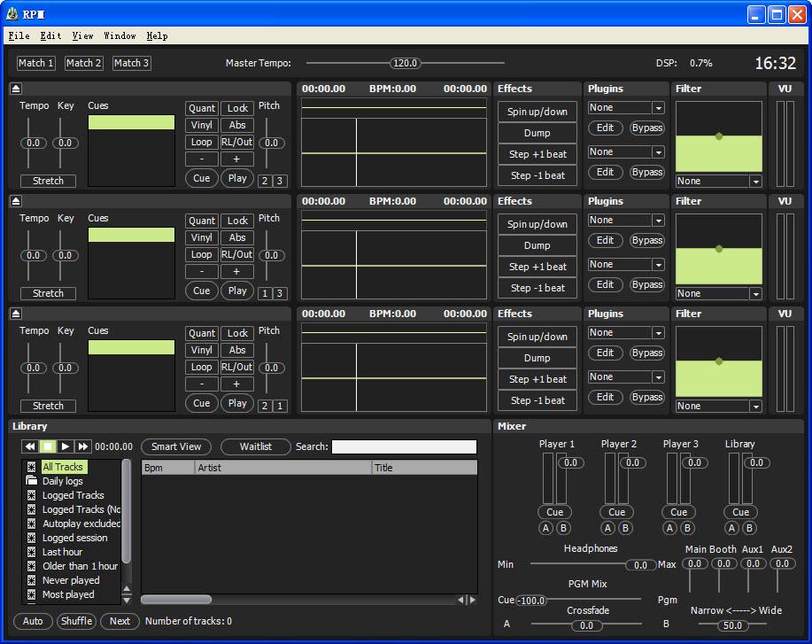Image resolution: width=812 pixels, height=644 pixels.
Task: Assign Player 3 to crossfader side B
Action: [x=687, y=528]
